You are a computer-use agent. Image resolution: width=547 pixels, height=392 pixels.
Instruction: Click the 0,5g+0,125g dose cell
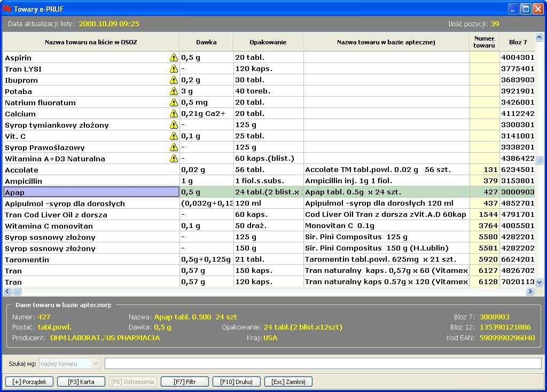click(x=207, y=259)
